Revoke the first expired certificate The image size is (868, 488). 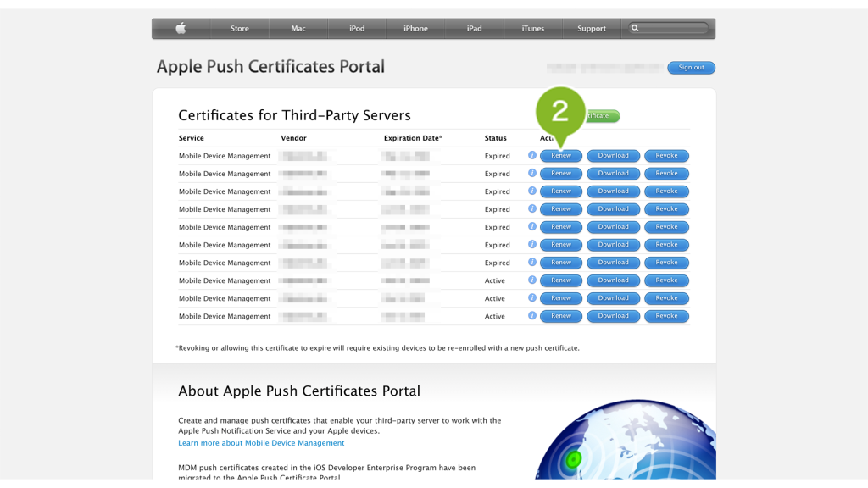666,156
